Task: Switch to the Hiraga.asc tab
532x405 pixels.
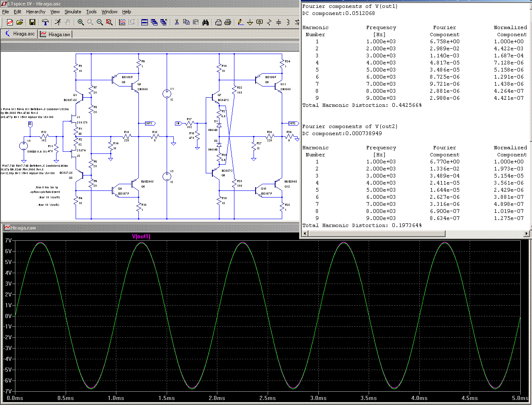Action: 20,34
